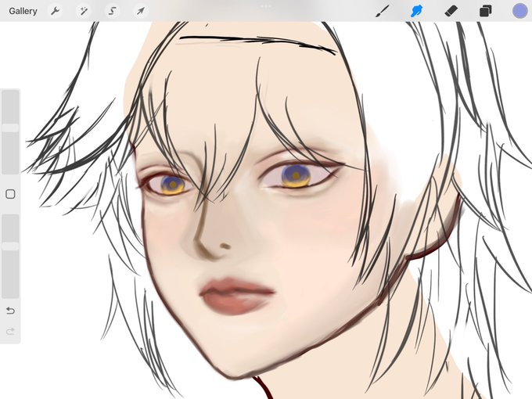The image size is (532, 399).
Task: Open the color picker swatch
Action: (519, 11)
